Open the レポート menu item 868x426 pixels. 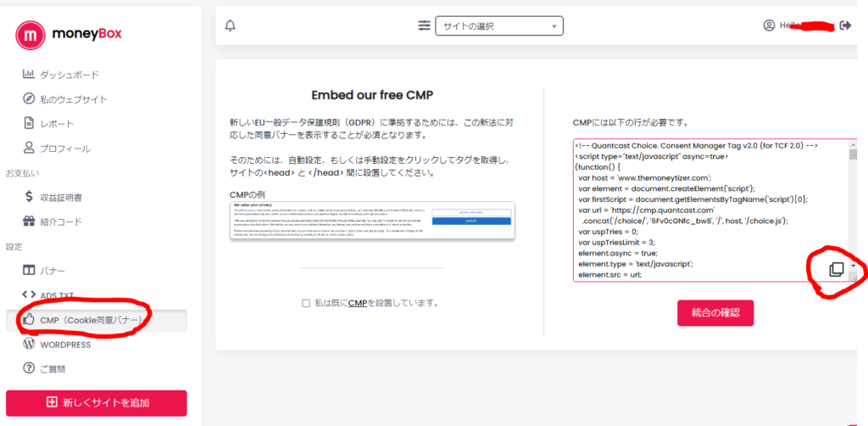coord(57,124)
